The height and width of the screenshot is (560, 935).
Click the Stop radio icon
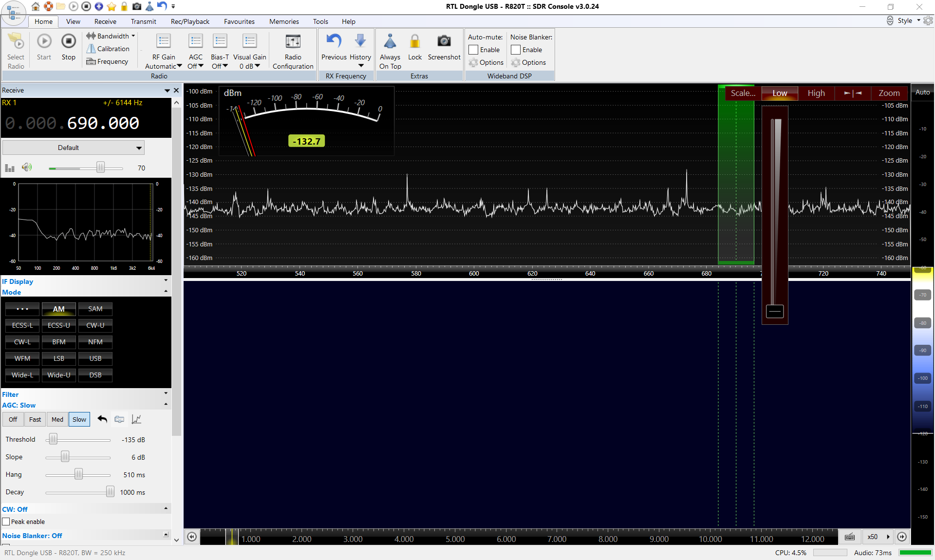pos(69,42)
